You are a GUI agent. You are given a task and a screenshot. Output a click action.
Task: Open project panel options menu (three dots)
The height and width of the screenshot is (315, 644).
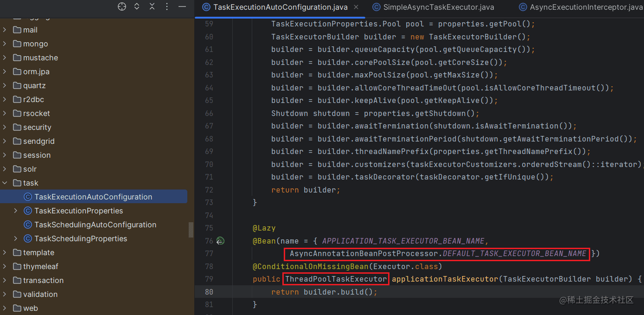167,6
